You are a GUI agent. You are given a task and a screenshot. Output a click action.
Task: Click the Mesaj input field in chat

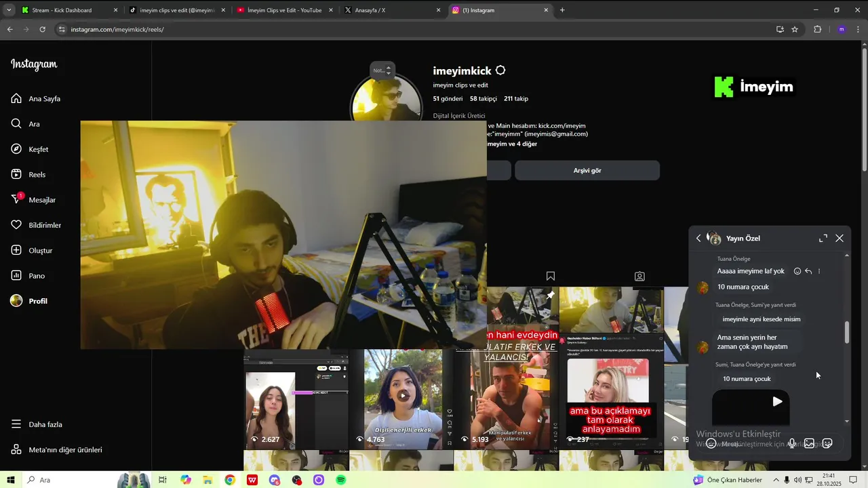tap(749, 444)
